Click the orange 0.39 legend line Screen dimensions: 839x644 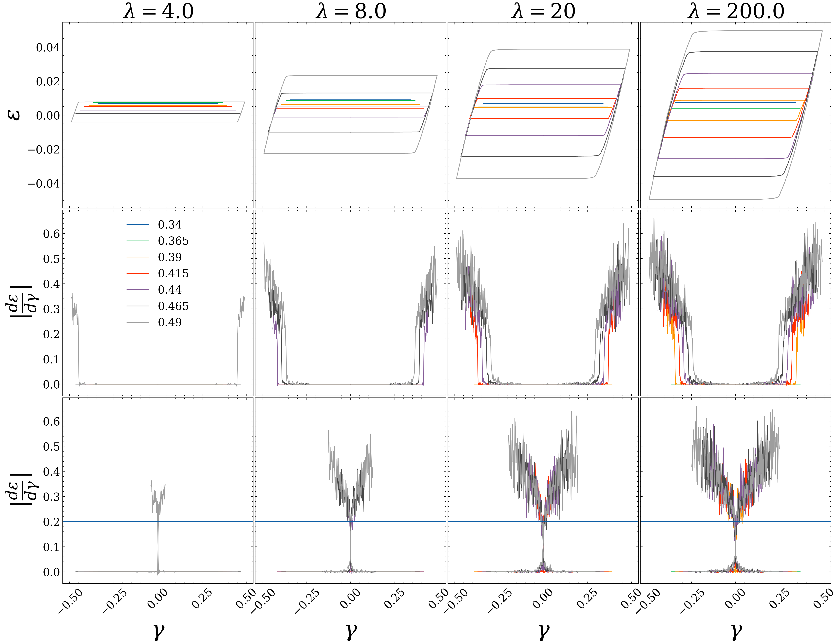138,257
